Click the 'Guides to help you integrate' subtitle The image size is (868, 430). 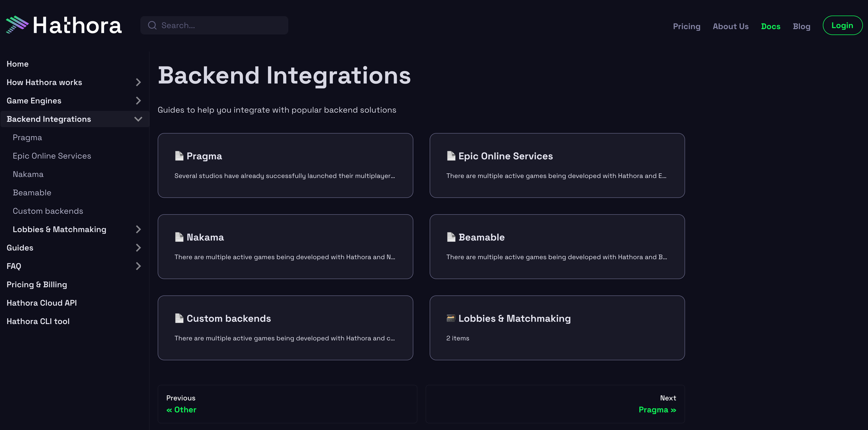click(x=277, y=110)
